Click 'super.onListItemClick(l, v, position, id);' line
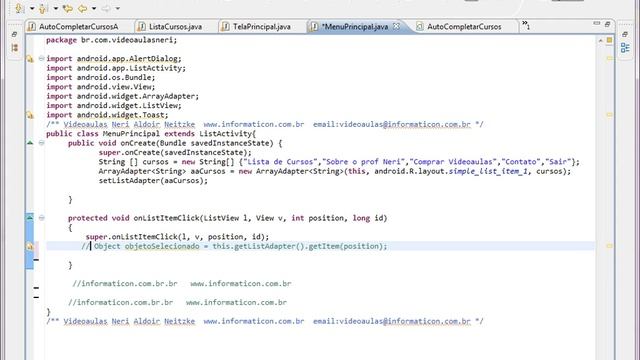640x360 pixels. [177, 237]
